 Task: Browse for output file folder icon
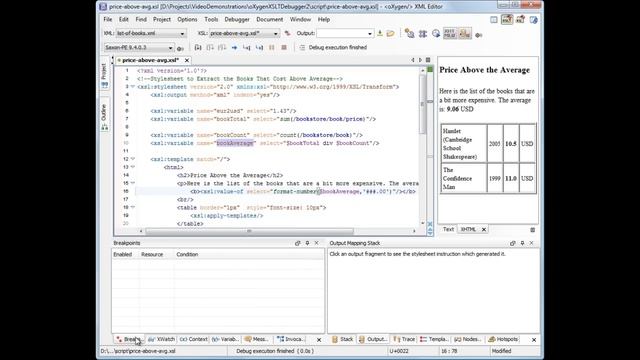pos(391,33)
